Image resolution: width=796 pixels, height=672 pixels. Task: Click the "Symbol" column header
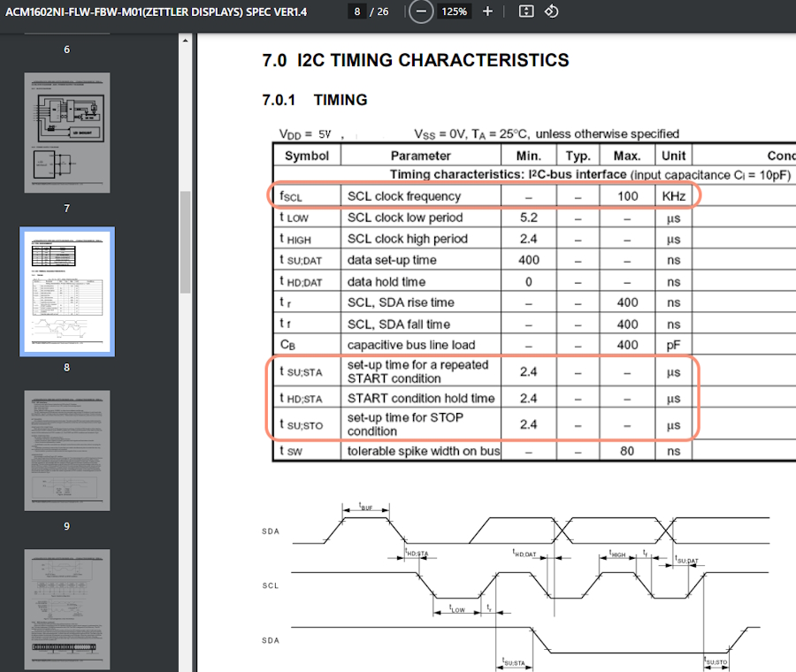click(307, 156)
